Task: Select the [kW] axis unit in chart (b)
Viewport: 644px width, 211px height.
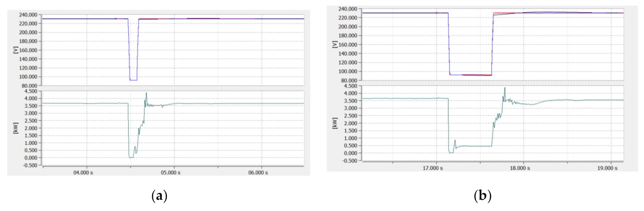Action: [x=335, y=123]
